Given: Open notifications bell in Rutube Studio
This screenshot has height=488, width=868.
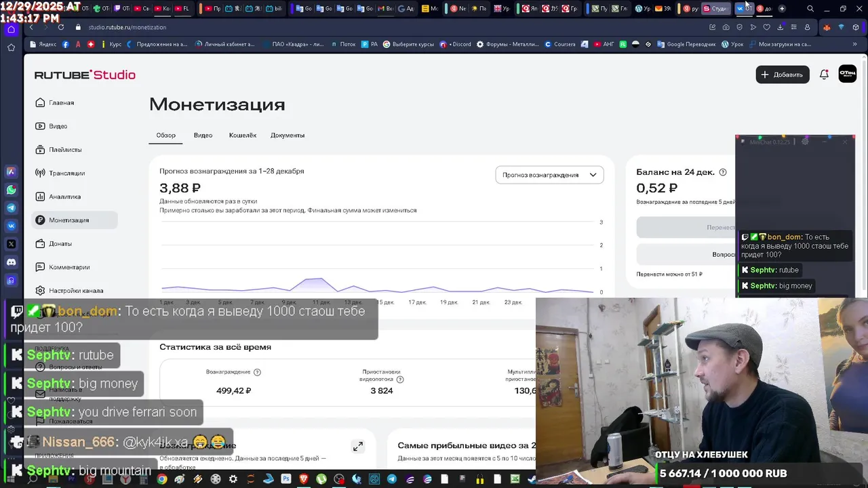Looking at the screenshot, I should (824, 75).
